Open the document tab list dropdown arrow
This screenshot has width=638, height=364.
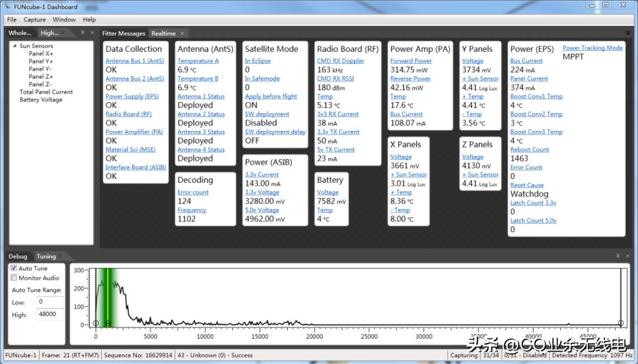628,33
